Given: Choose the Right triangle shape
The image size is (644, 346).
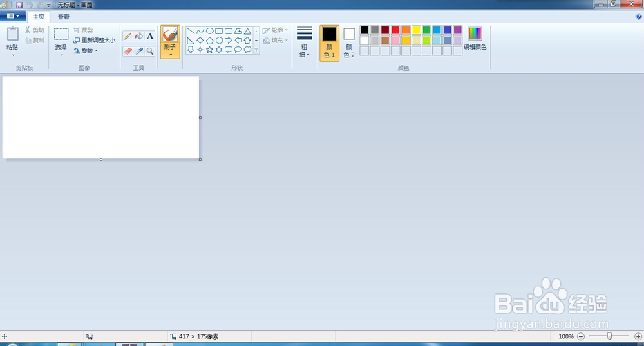Looking at the screenshot, I should tap(191, 41).
